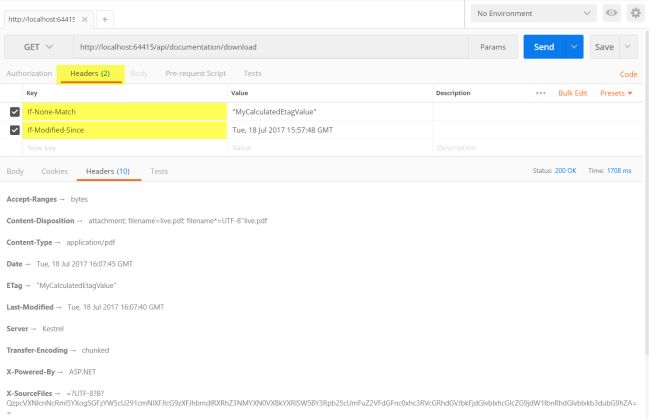Expand the GET method dropdown
The width and height of the screenshot is (650, 419).
coord(37,47)
